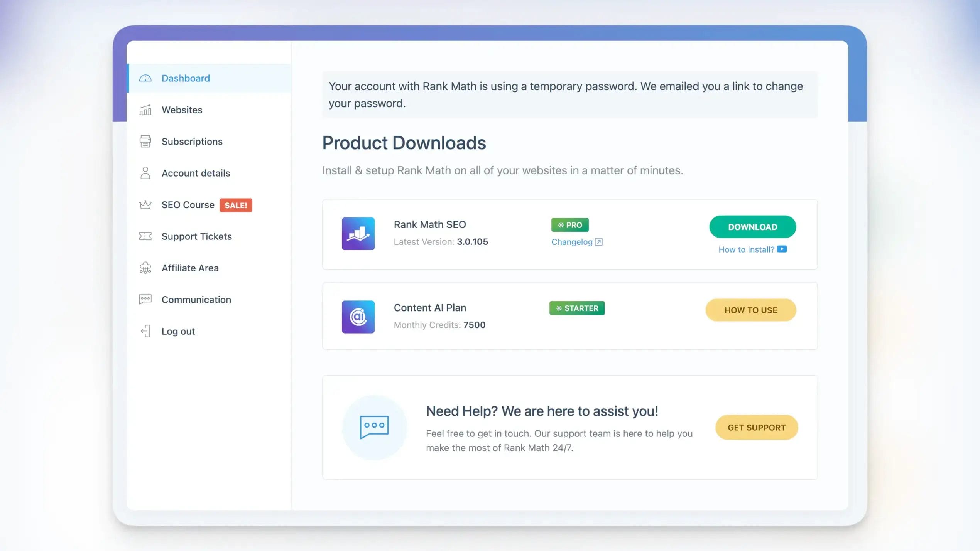Click the Subscriptions printer icon
This screenshot has width=980, height=551.
click(145, 142)
